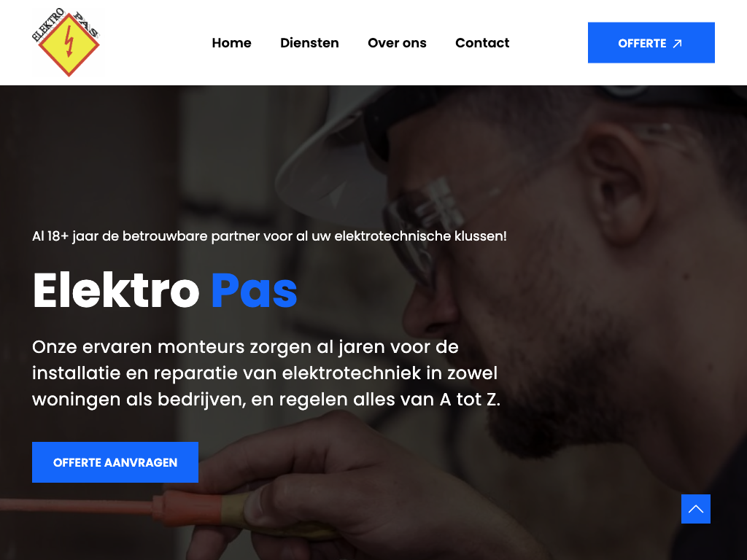The image size is (747, 560).
Task: Click the white 'Elektro' heading word
Action: pos(116,290)
